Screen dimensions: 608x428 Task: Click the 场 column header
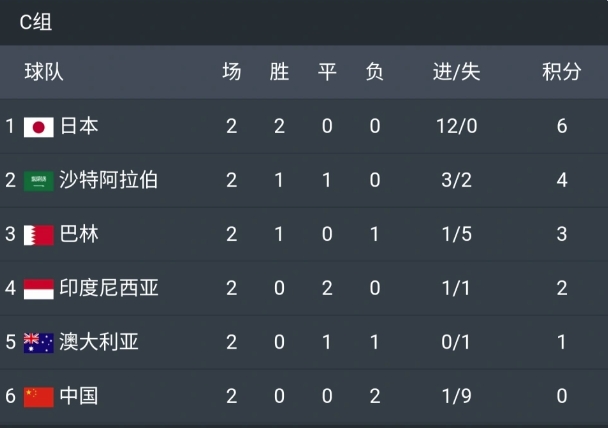pos(231,72)
